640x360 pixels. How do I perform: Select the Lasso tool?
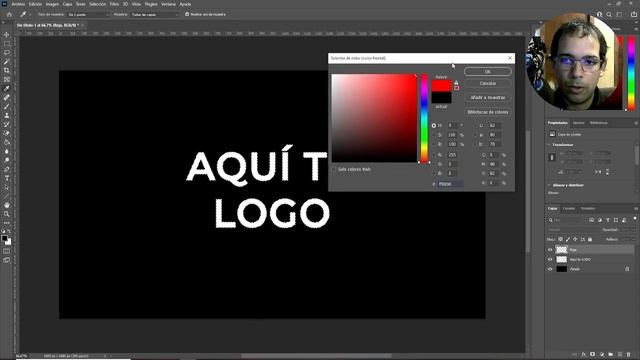pos(7,53)
